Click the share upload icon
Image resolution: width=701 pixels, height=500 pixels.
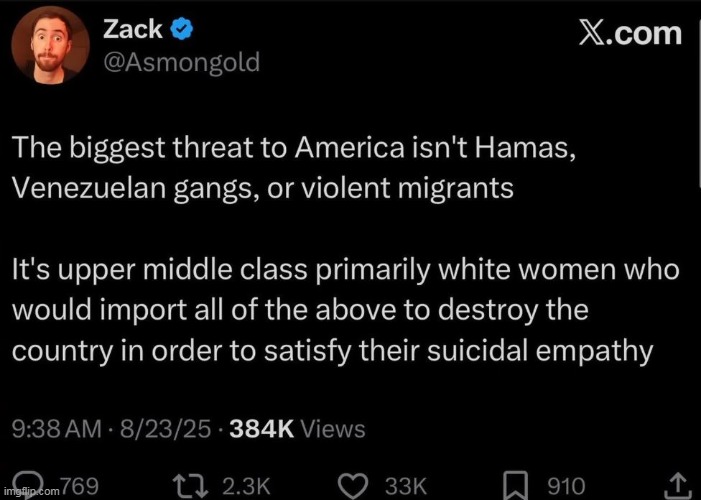[677, 486]
